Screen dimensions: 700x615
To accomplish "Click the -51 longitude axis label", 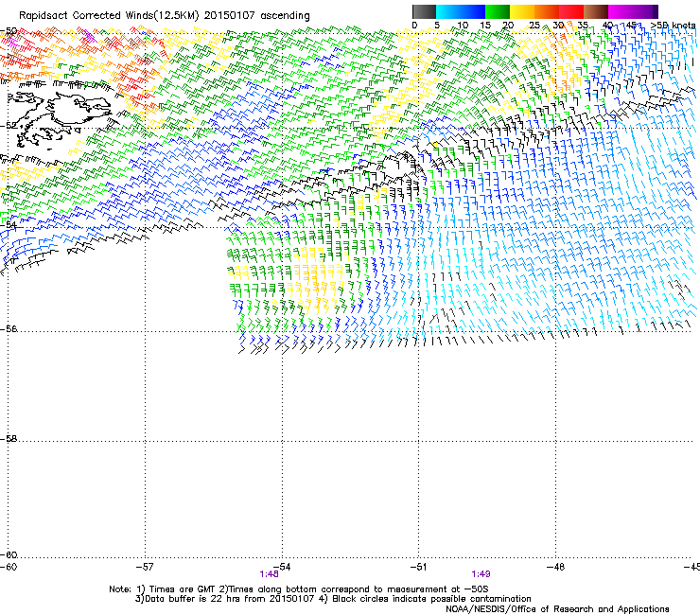I will (x=418, y=567).
